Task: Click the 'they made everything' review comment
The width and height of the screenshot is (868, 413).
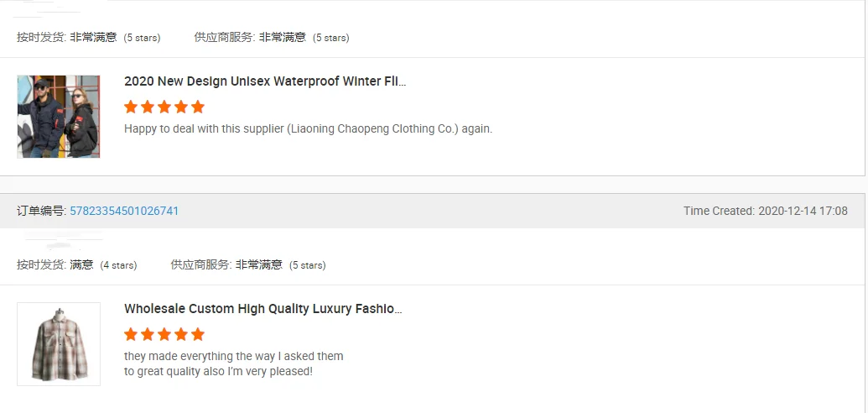Action: 234,363
